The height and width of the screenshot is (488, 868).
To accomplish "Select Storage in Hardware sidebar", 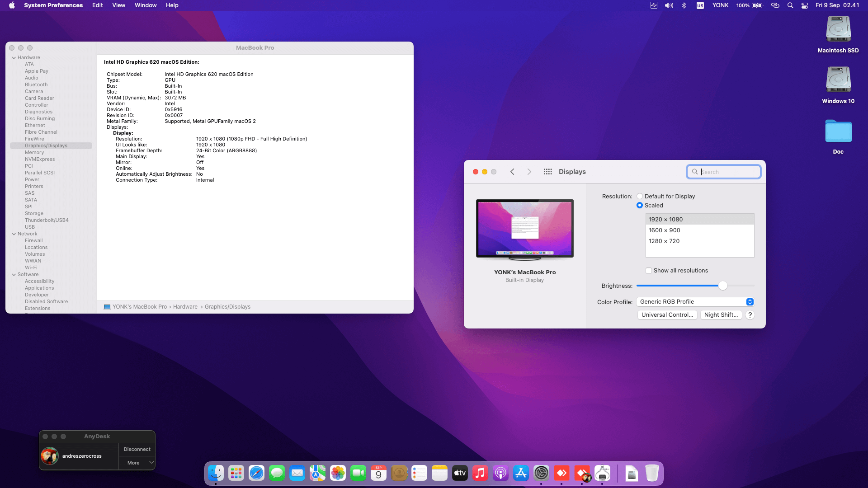I will click(34, 214).
